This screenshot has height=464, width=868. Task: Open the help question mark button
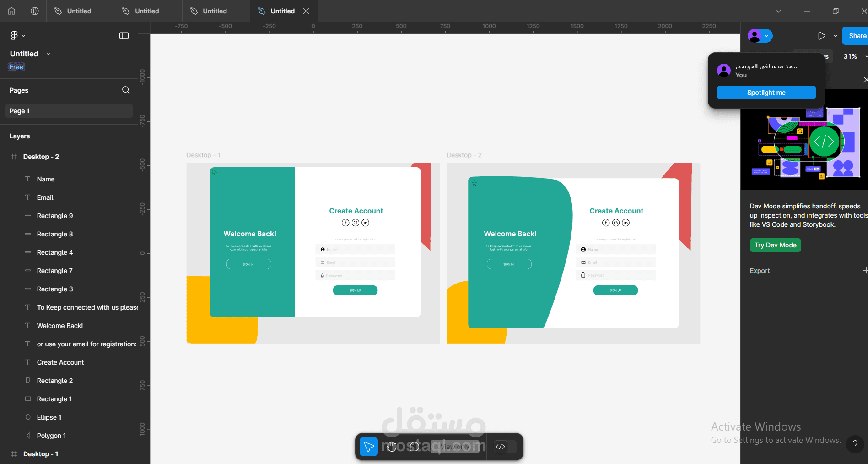tap(855, 444)
